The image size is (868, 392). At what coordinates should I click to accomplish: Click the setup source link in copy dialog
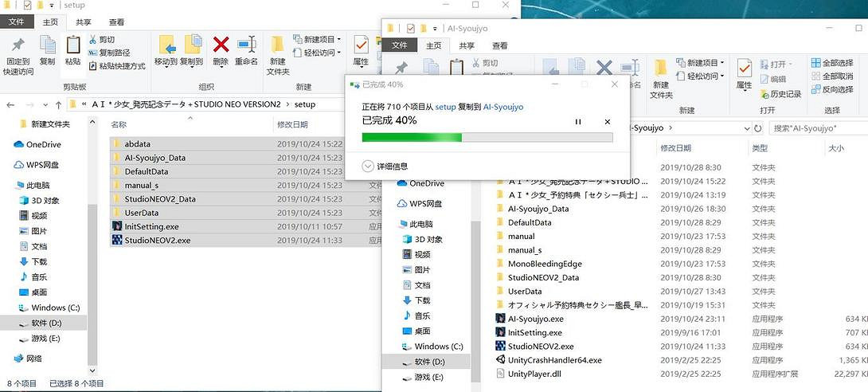(x=445, y=107)
